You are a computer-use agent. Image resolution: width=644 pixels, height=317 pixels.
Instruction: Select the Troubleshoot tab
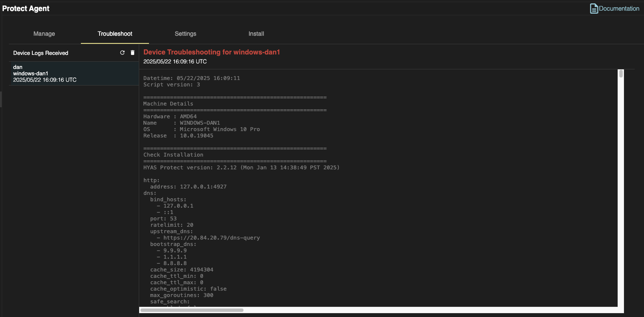click(114, 34)
